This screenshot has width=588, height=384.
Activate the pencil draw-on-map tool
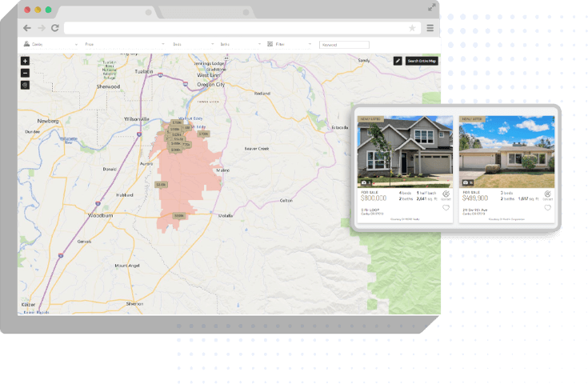[x=398, y=61]
